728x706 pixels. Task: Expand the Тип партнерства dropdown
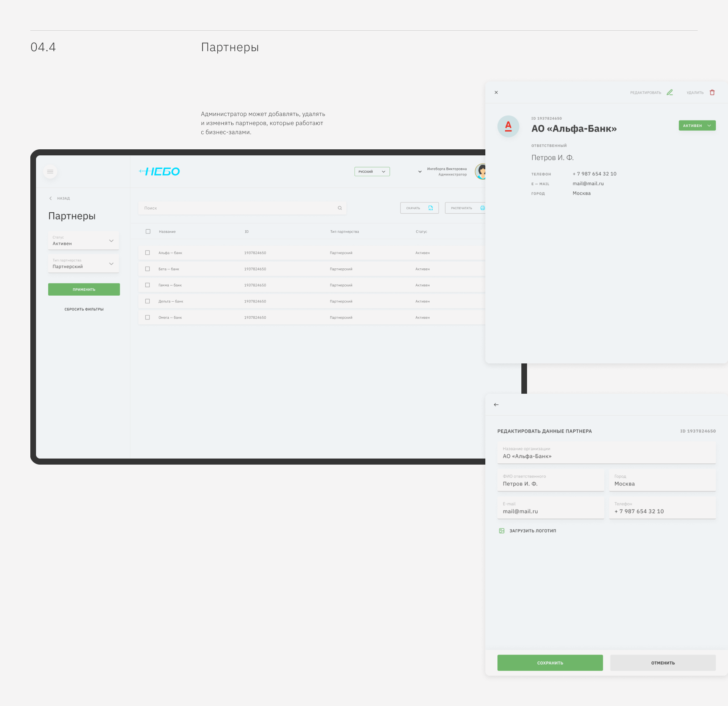(x=83, y=264)
